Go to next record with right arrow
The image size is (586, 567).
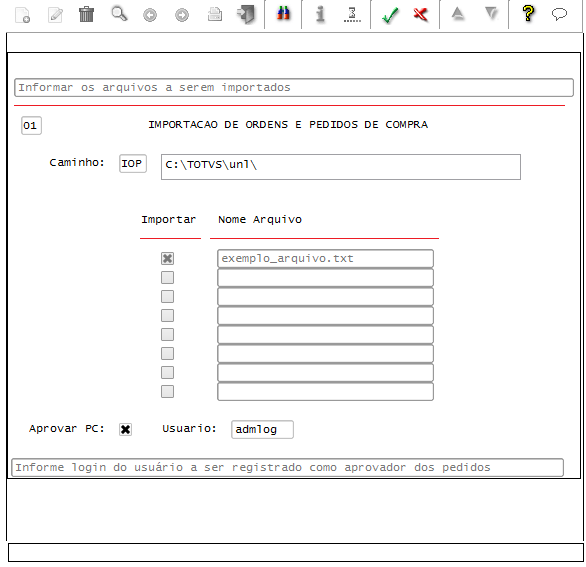(182, 15)
